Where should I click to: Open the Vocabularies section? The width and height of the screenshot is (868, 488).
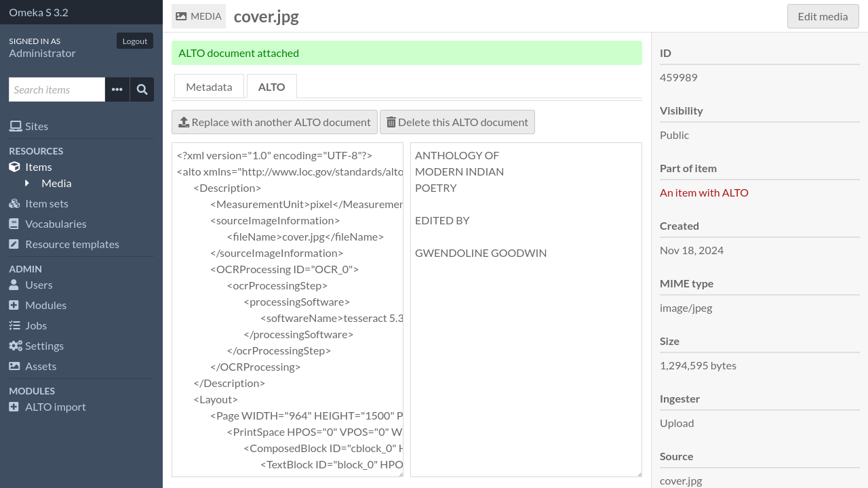[x=56, y=224]
